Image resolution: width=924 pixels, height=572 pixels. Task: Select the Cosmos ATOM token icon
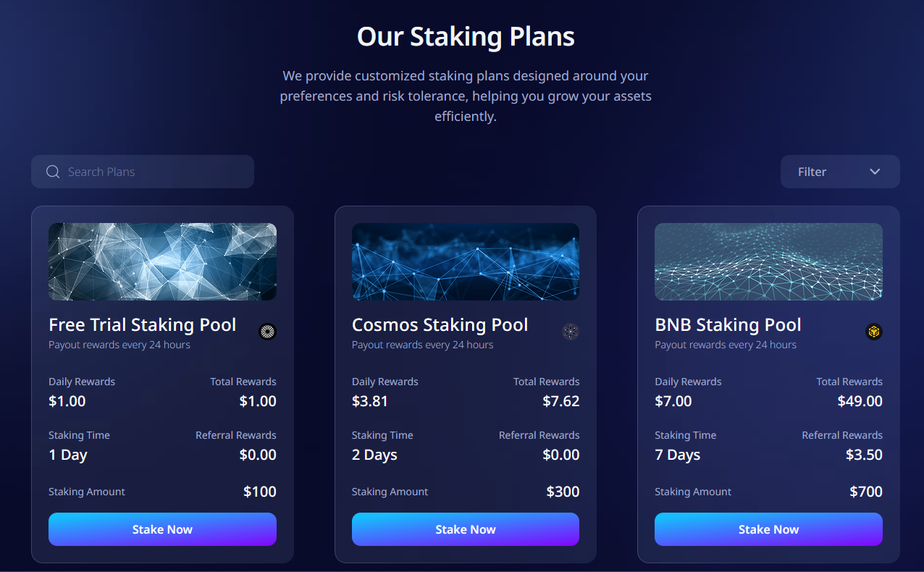570,332
